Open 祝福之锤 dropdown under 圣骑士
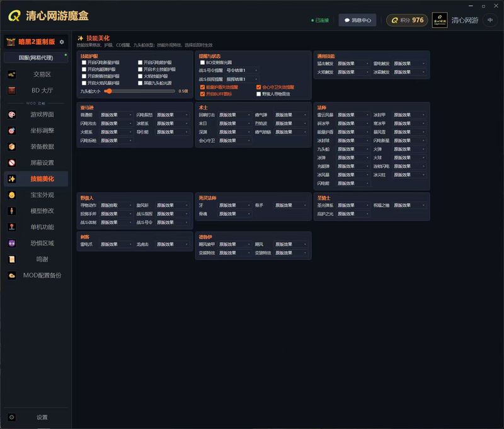 tap(409, 205)
